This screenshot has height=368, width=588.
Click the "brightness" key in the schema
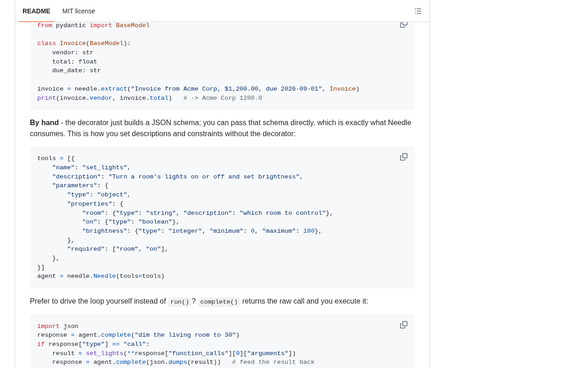[105, 231]
